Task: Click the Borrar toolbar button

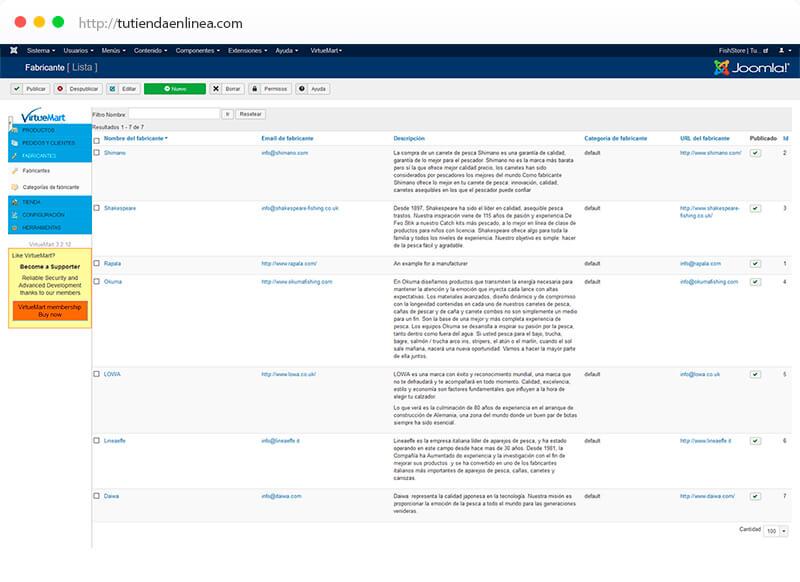Action: point(227,89)
